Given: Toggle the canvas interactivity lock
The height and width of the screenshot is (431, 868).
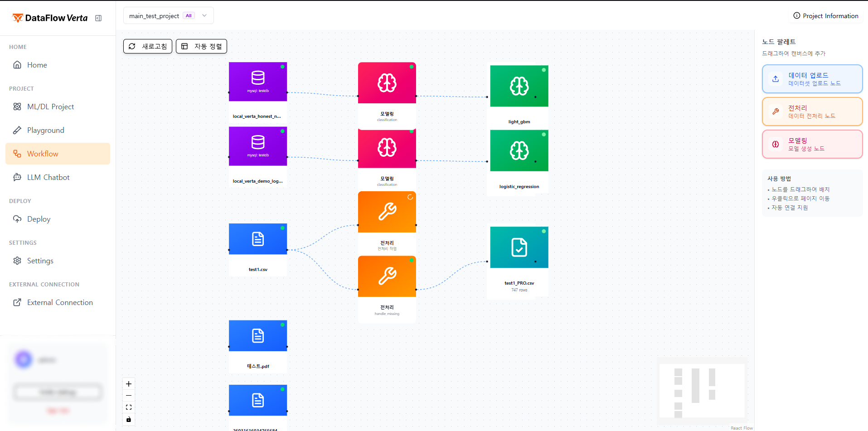Looking at the screenshot, I should click(129, 419).
